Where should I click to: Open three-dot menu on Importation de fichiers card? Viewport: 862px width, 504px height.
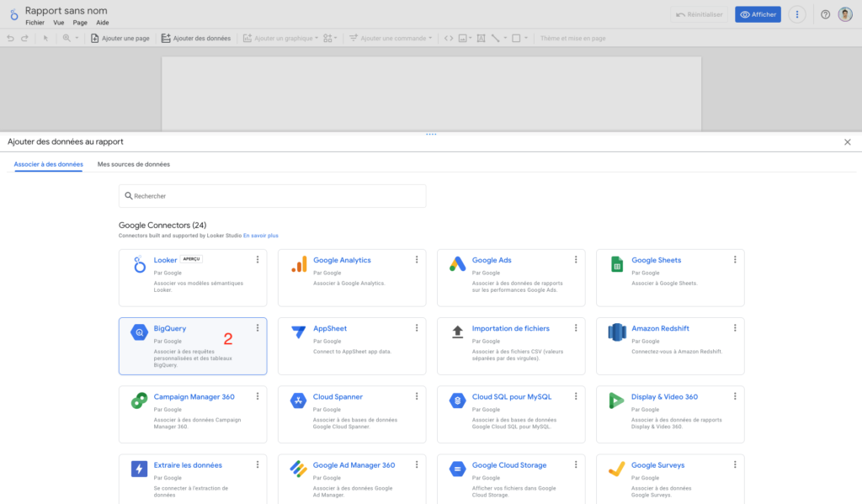tap(576, 327)
